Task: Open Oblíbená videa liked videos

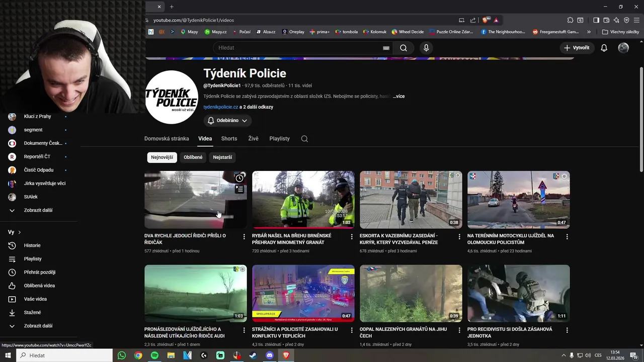Action: point(40,286)
